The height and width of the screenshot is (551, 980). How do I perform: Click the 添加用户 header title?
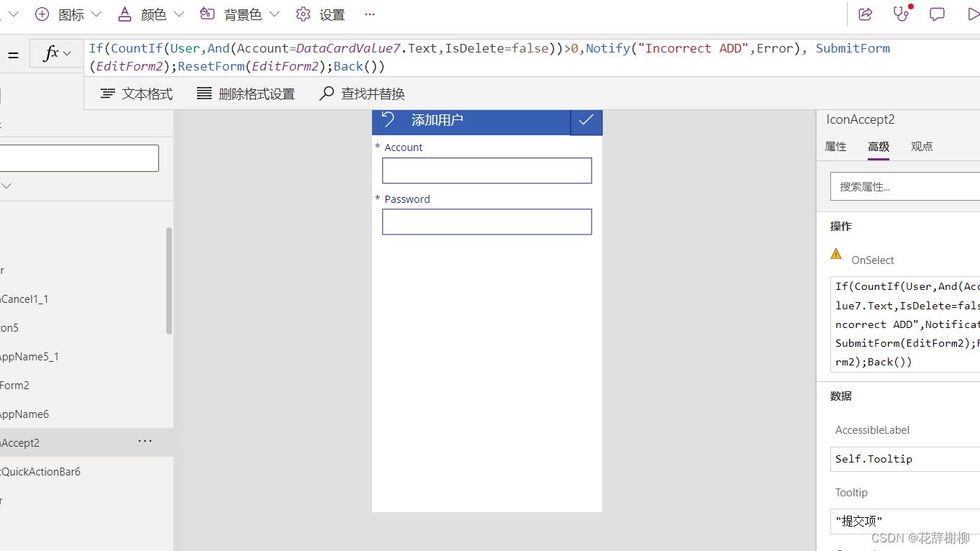pos(437,120)
